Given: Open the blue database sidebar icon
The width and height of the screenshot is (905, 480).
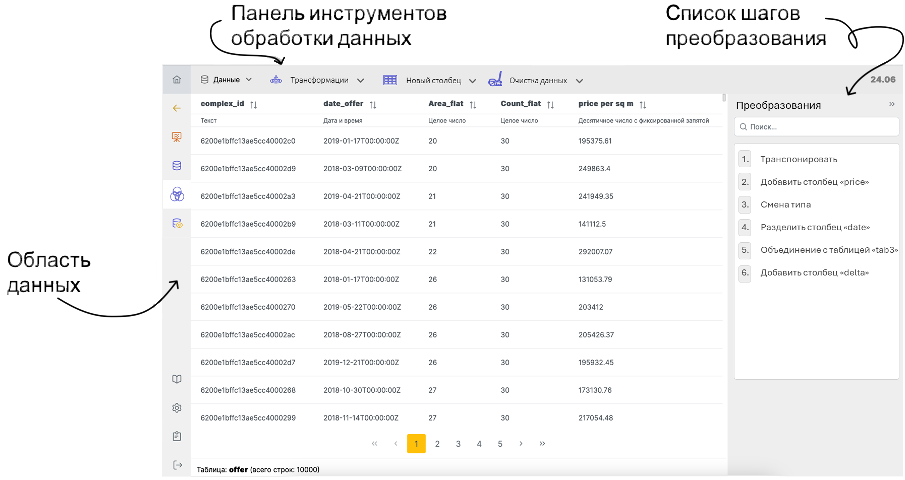Looking at the screenshot, I should point(177,166).
